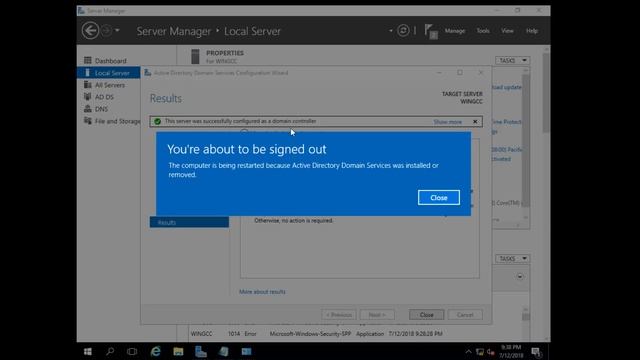Open the Help menu
This screenshot has height=360, width=640.
[x=531, y=31]
